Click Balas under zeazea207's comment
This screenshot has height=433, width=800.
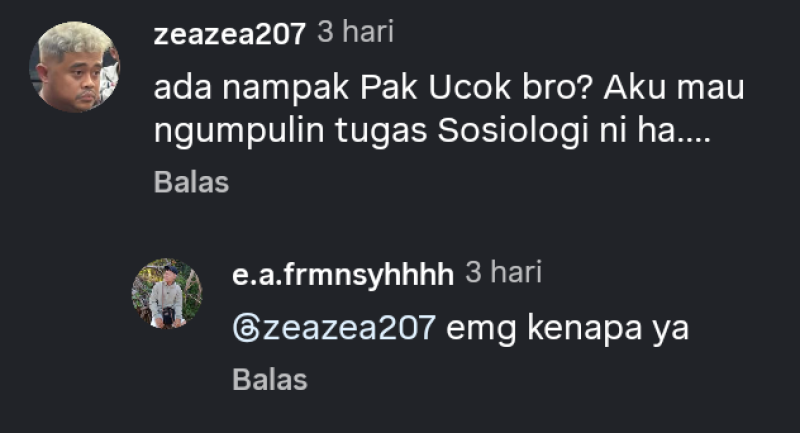[x=191, y=182]
